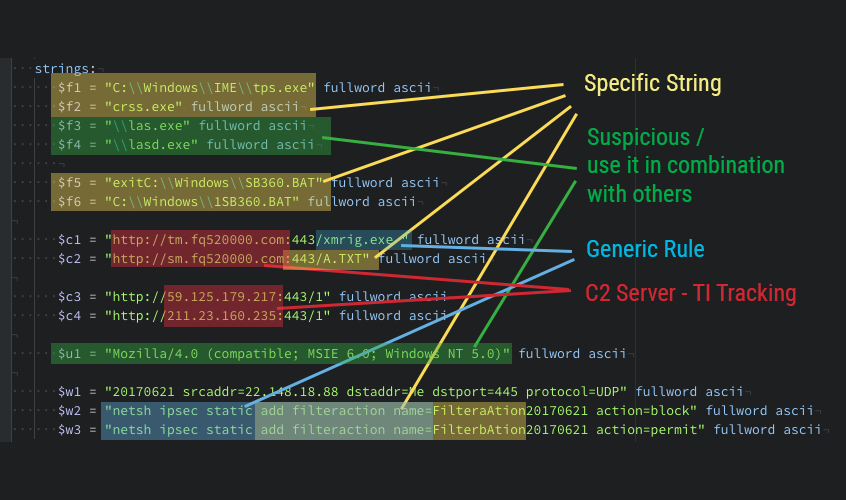The image size is (846, 500).
Task: Click the yellow-highlighted 443/A.TXT text
Action: click(330, 259)
